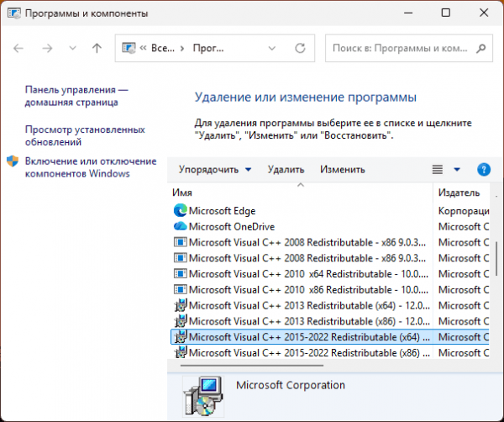The image size is (504, 422).
Task: Sort by the Издатель column header
Action: (x=461, y=193)
